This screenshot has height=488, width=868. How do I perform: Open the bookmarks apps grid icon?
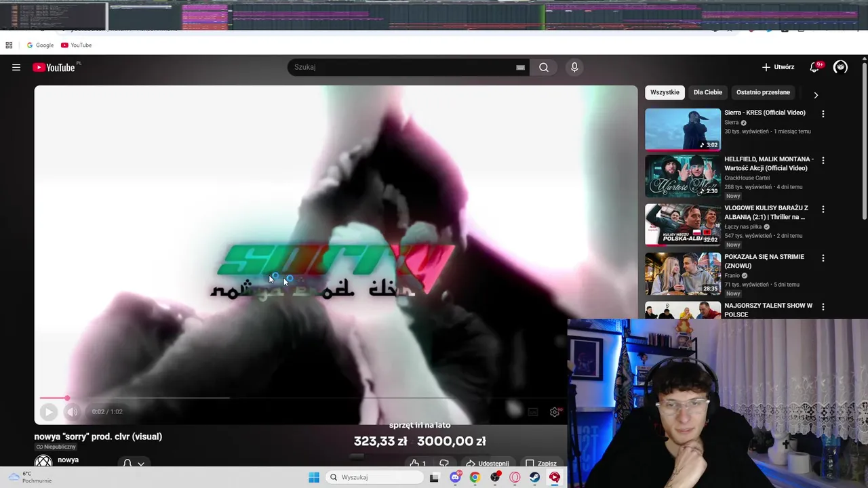click(9, 45)
